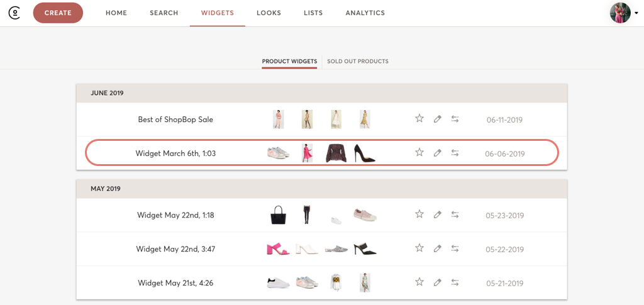Click the edit pencil for Best of ShopBop Sale
644x305 pixels.
point(437,119)
